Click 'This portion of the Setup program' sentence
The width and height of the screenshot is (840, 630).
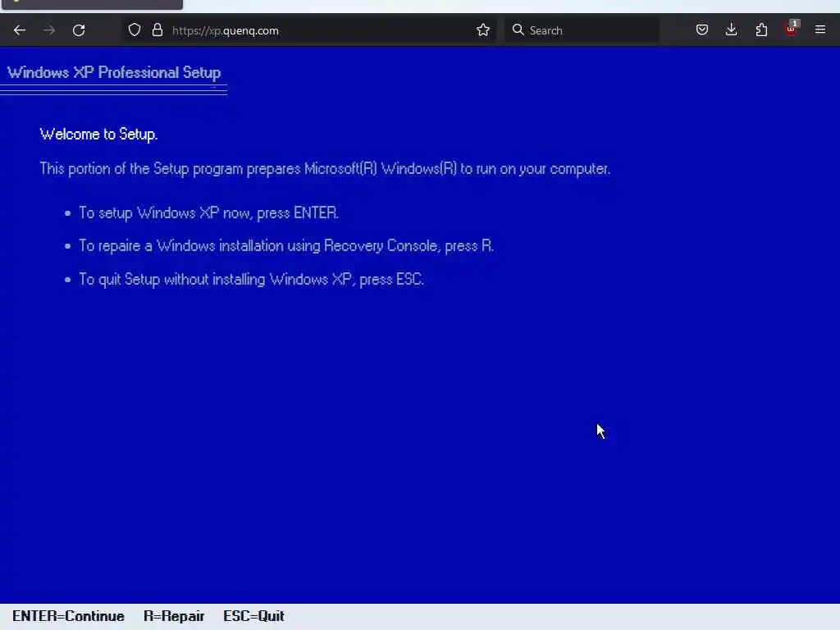325,169
